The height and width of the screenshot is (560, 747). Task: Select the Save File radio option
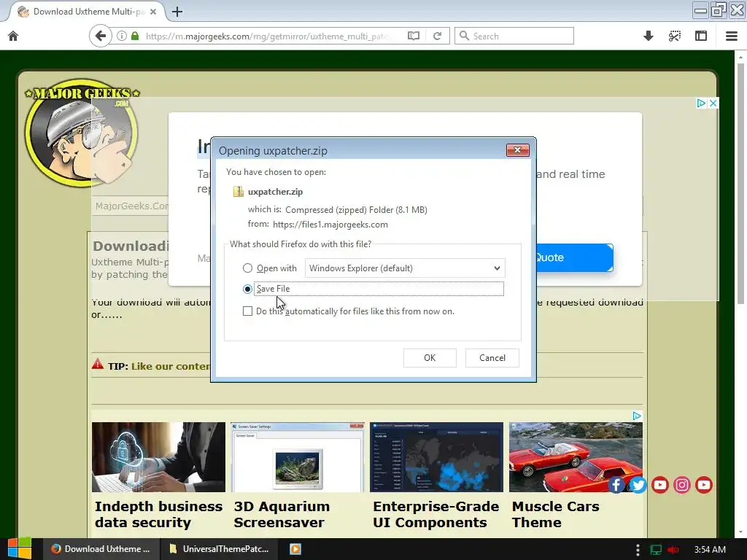(x=247, y=289)
